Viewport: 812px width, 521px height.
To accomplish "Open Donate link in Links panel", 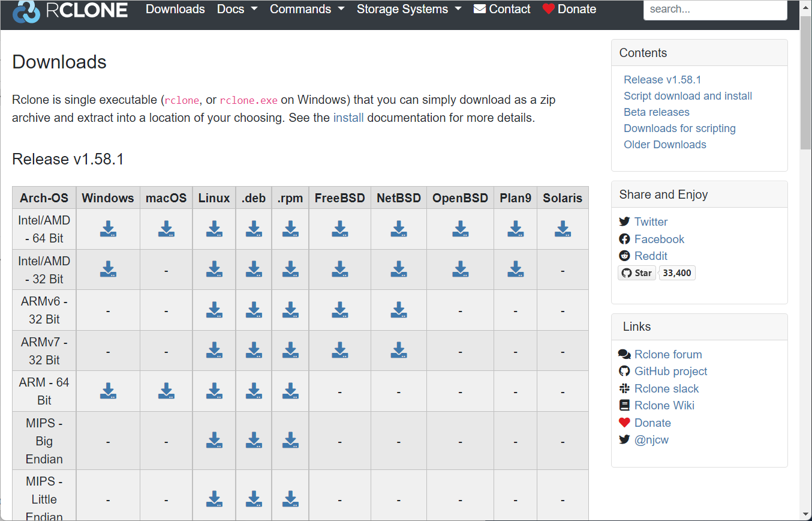I will pyautogui.click(x=652, y=423).
